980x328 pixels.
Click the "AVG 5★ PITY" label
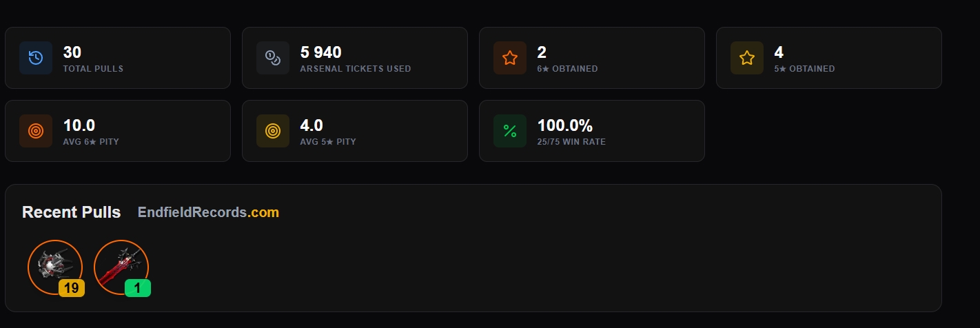328,142
